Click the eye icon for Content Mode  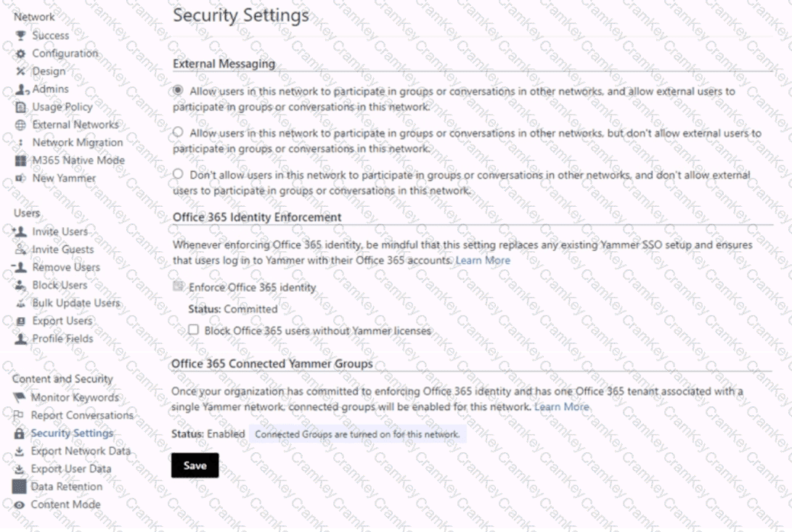(19, 504)
